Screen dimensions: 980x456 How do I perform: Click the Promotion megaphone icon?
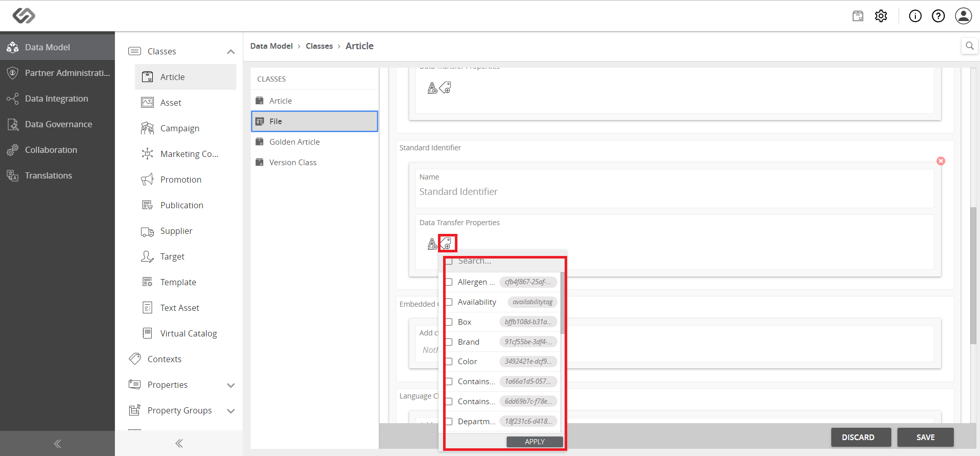[147, 180]
